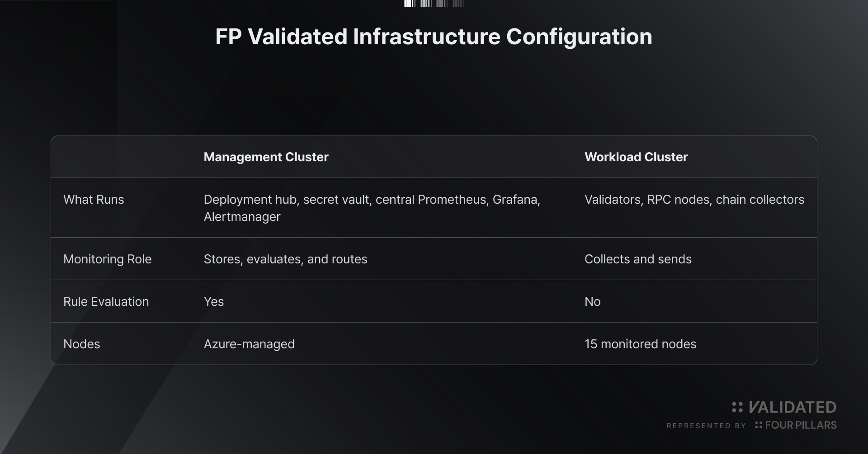This screenshot has height=454, width=868.
Task: Click the Monitoring Role row label
Action: [x=108, y=259]
